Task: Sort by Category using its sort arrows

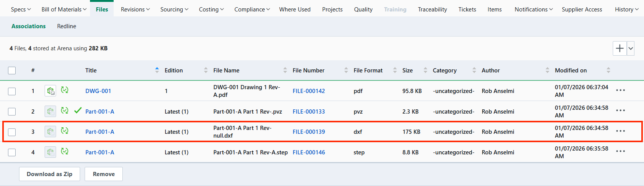Action: tap(474, 70)
